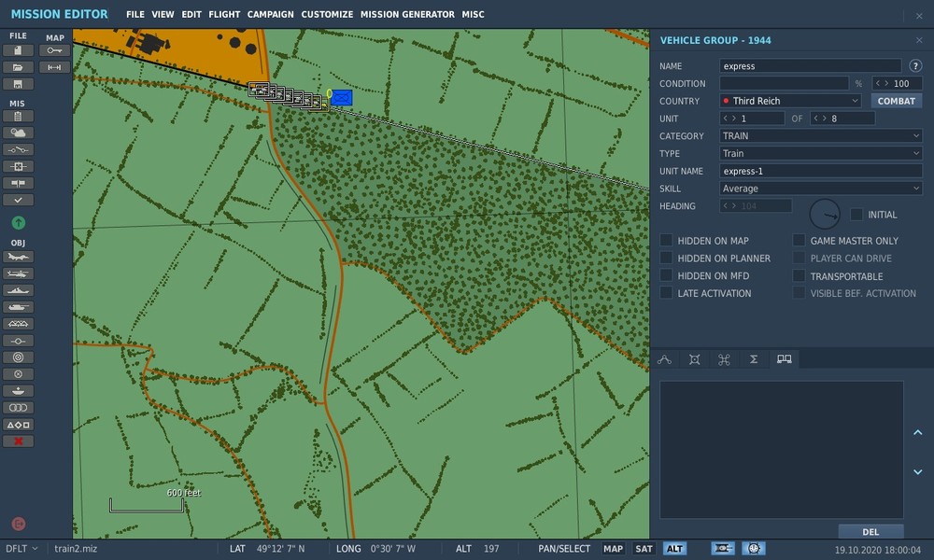This screenshot has width=934, height=560.
Task: Click the heading dial control
Action: 824,215
